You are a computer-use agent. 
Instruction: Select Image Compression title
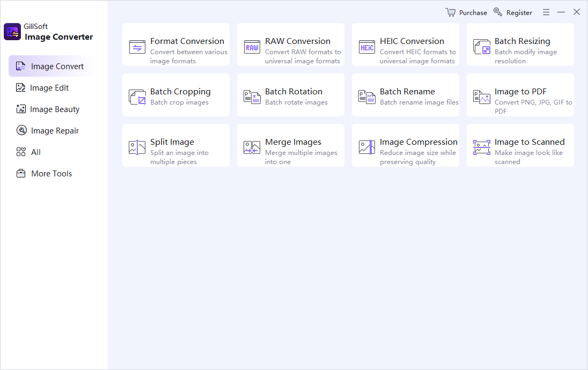(x=418, y=142)
